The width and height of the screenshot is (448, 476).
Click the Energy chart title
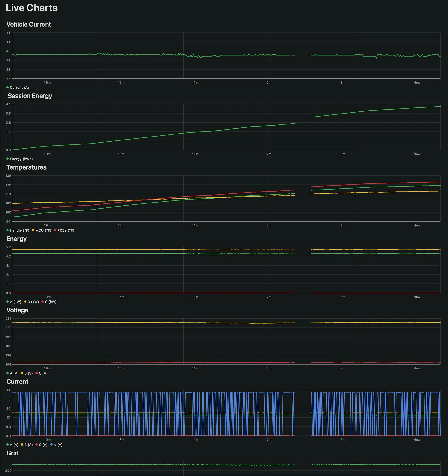pos(17,239)
